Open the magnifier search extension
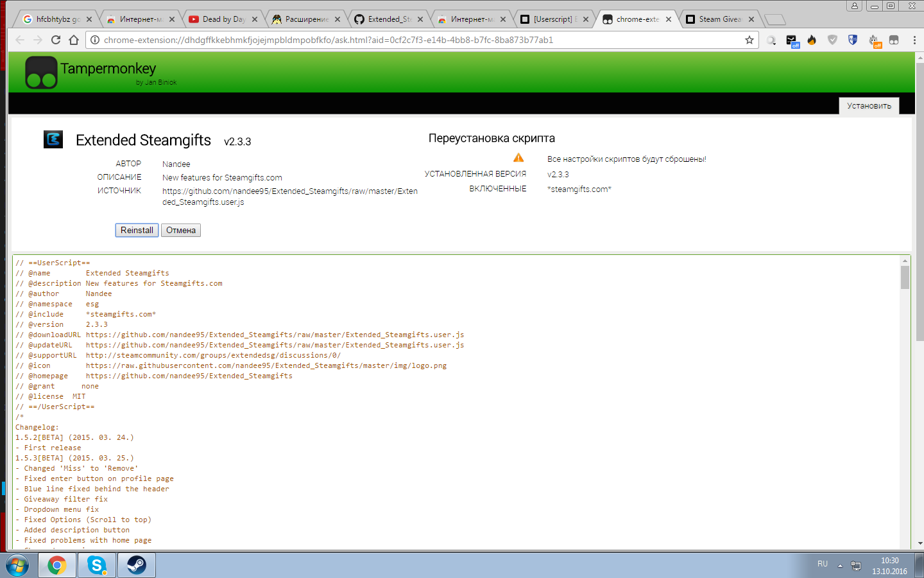Screen dimensions: 924x578 pyautogui.click(x=771, y=40)
